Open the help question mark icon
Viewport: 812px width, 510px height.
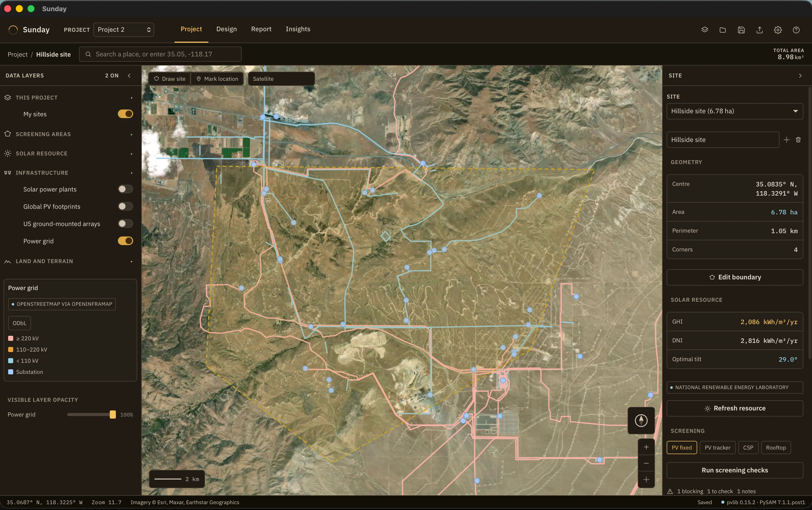(796, 30)
